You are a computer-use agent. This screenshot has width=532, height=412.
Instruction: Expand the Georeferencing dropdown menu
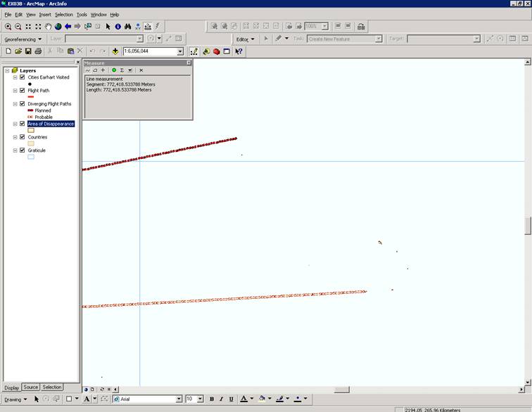click(x=23, y=39)
